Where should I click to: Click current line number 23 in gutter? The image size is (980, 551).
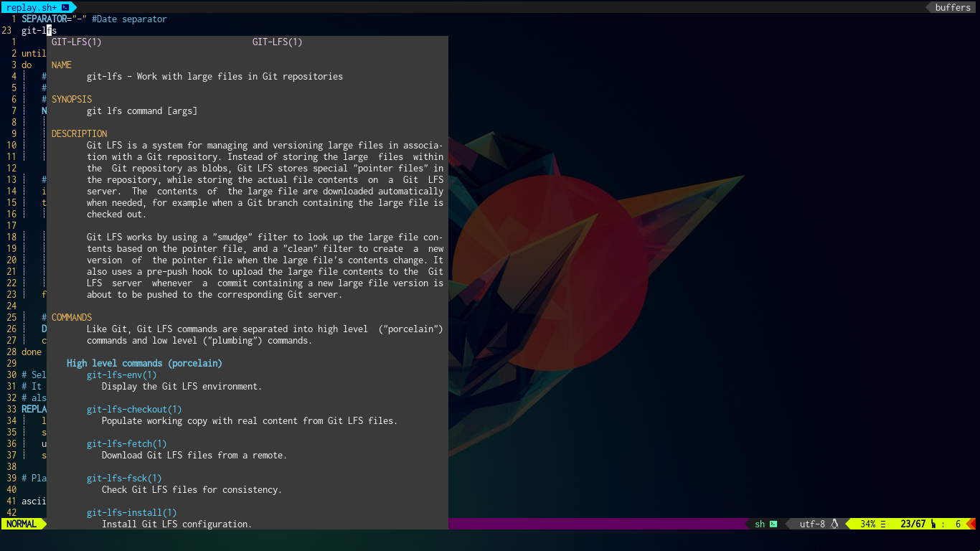[x=6, y=30]
